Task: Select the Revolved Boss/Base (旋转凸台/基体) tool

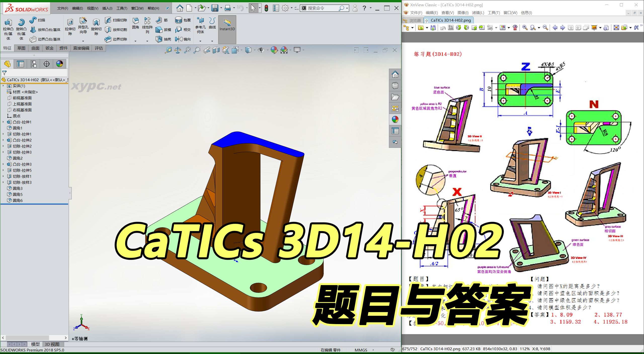Action: pos(21,29)
